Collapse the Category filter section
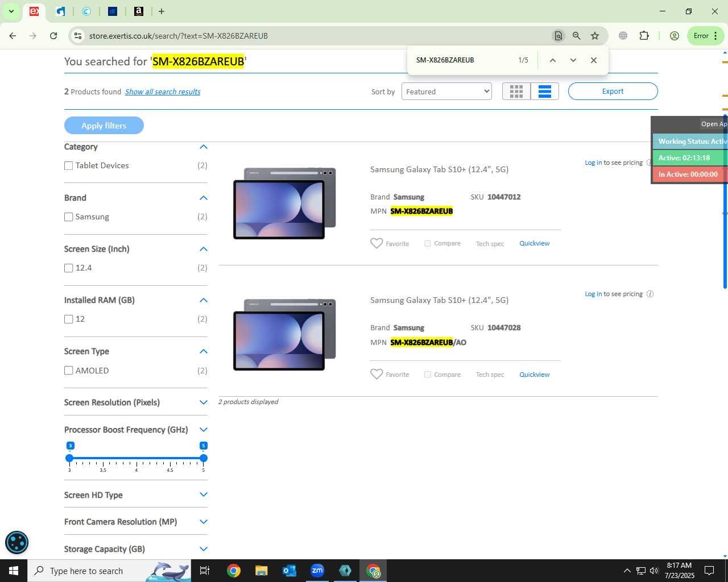728x582 pixels. [204, 147]
